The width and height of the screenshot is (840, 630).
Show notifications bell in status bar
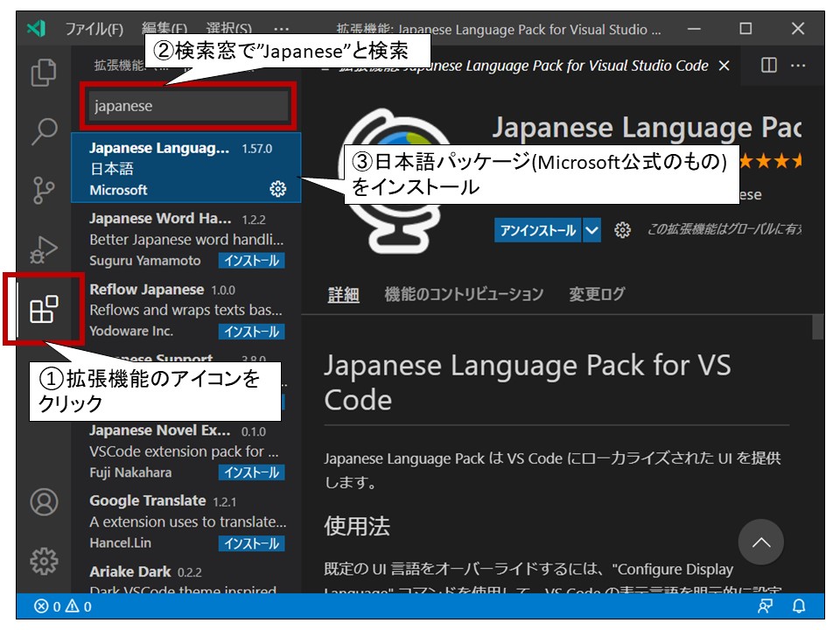pyautogui.click(x=799, y=606)
